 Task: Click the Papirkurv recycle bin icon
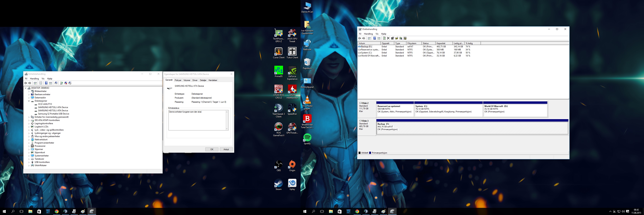[307, 64]
